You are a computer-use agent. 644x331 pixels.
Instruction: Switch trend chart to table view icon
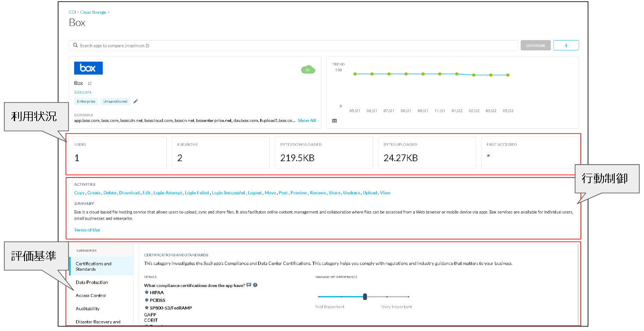click(335, 121)
